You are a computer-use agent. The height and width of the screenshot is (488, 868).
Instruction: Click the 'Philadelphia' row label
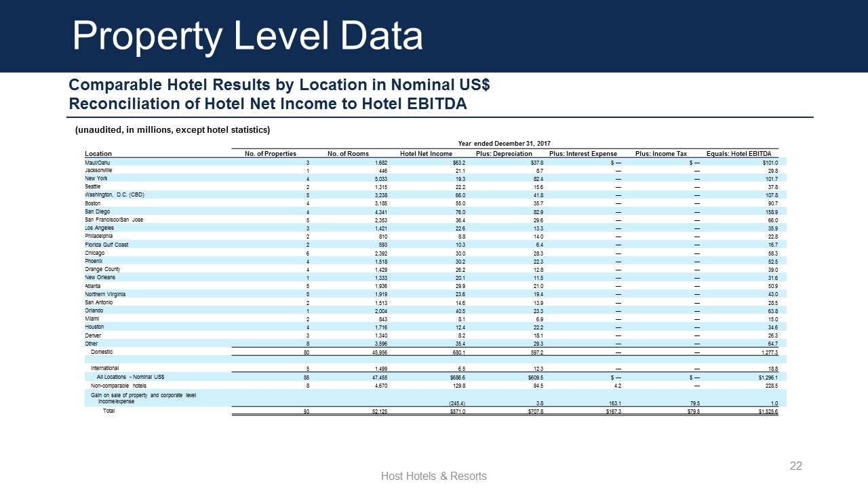(x=100, y=236)
